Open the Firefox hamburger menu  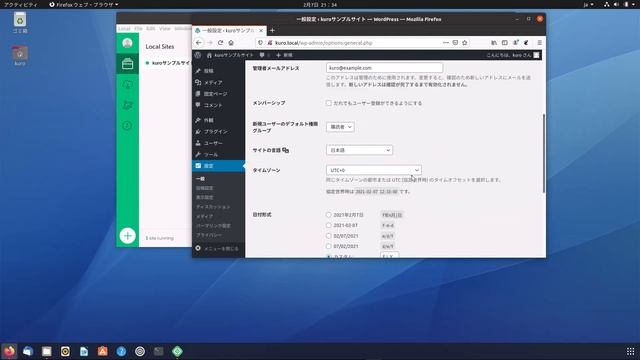539,42
